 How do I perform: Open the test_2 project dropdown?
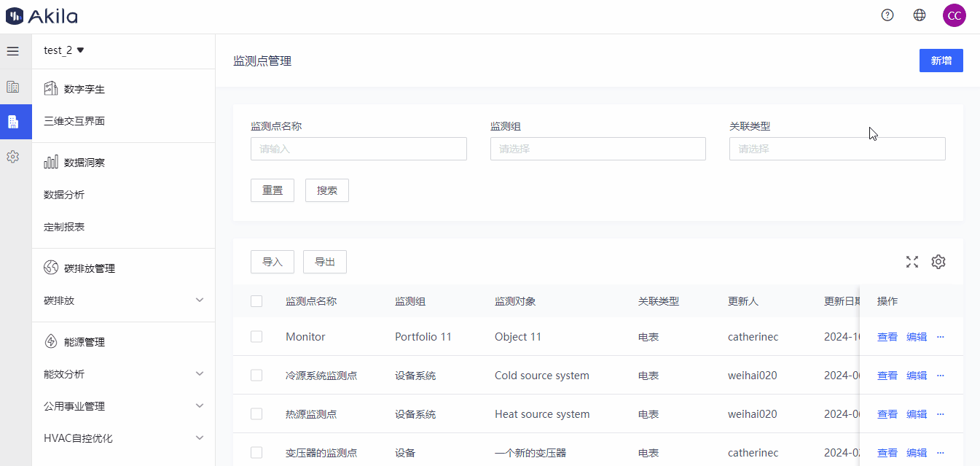coord(64,50)
